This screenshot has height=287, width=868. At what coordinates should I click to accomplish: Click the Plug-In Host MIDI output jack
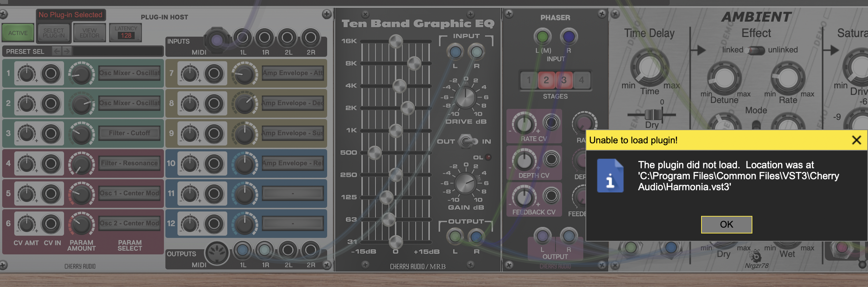click(x=217, y=253)
